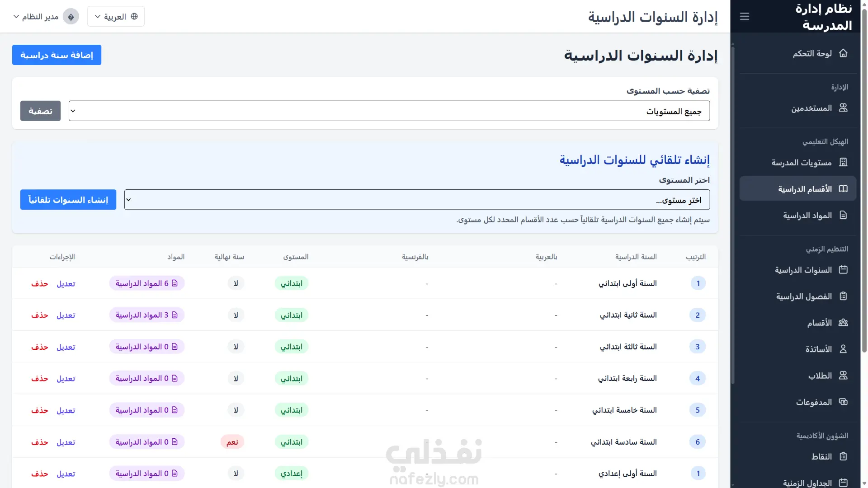Image resolution: width=868 pixels, height=488 pixels.
Task: Click the home icon for لوحة التحكم
Action: (843, 53)
